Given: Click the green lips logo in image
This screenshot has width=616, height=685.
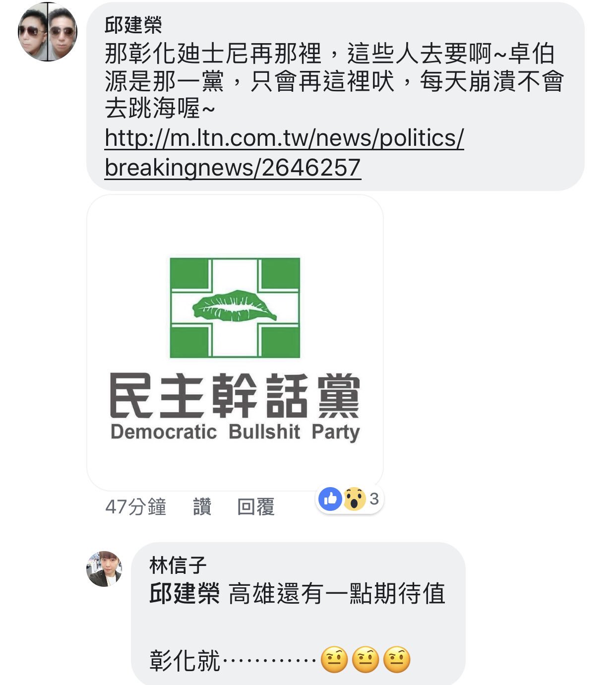Looking at the screenshot, I should 235,306.
